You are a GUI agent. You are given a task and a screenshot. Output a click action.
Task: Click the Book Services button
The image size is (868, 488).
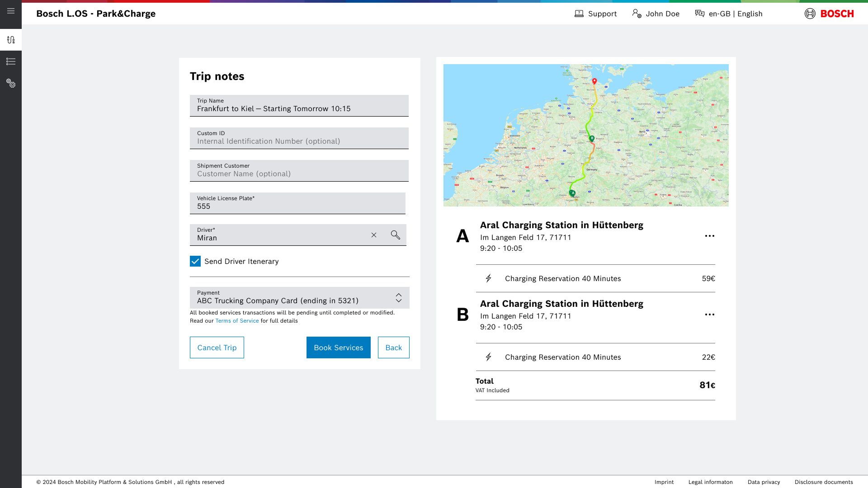338,347
